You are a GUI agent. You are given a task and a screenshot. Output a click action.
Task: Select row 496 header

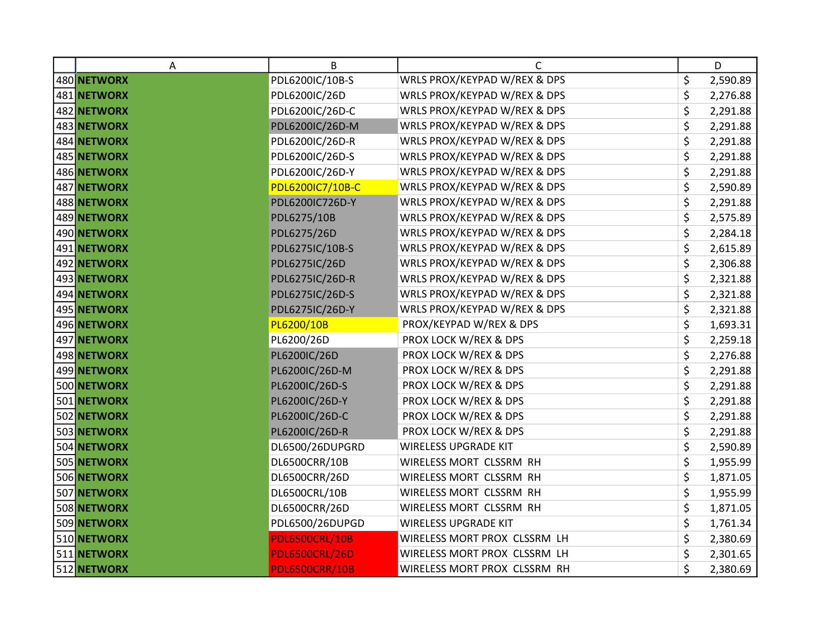point(65,325)
